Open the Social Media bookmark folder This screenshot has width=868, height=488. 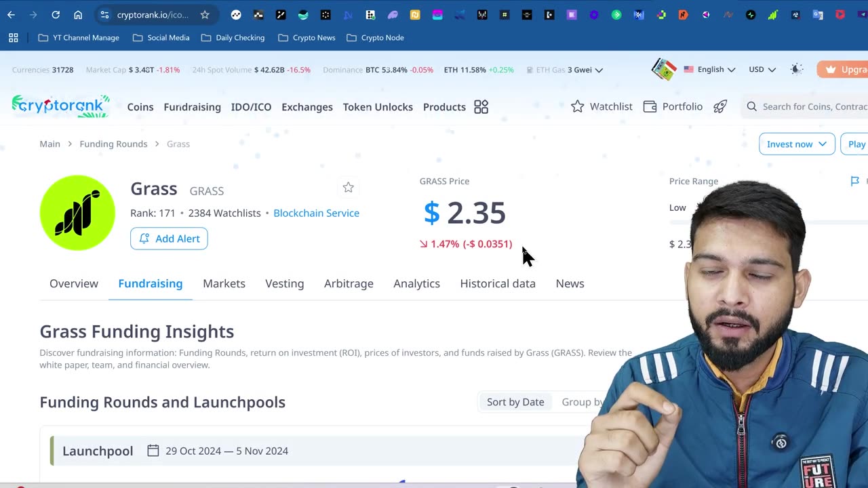pyautogui.click(x=161, y=38)
